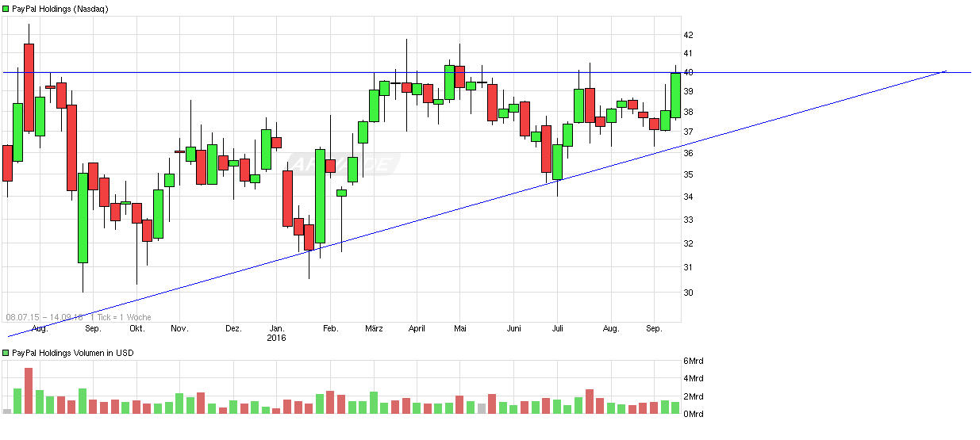Click the tall red candle peaking above 42
The height and width of the screenshot is (440, 980).
coord(29,87)
